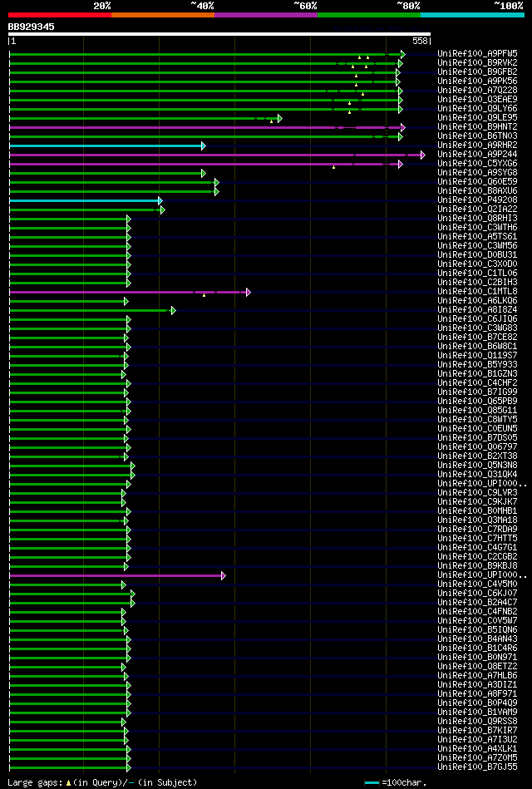Select the UniRef100_A9P244 label
Viewport: 532px width, 789px height.
point(478,154)
